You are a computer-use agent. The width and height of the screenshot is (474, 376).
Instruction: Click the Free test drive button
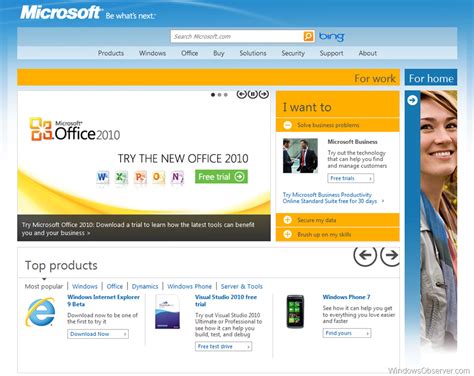click(224, 347)
